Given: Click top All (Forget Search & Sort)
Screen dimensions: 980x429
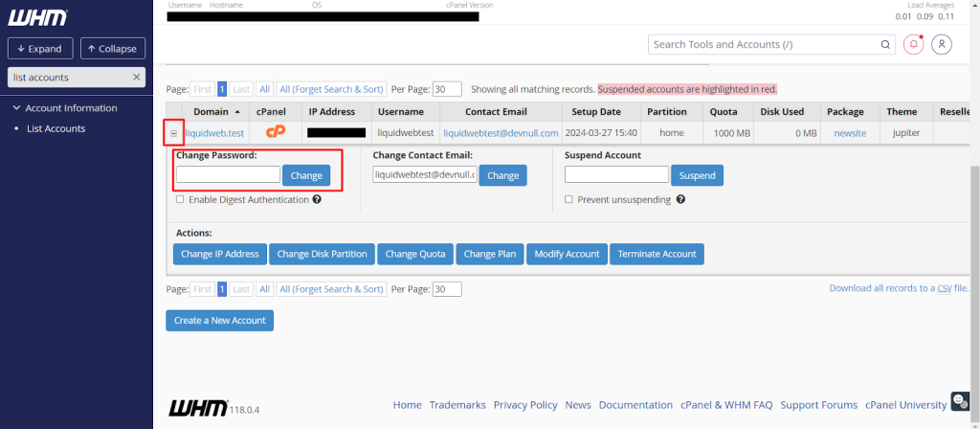Looking at the screenshot, I should [331, 89].
